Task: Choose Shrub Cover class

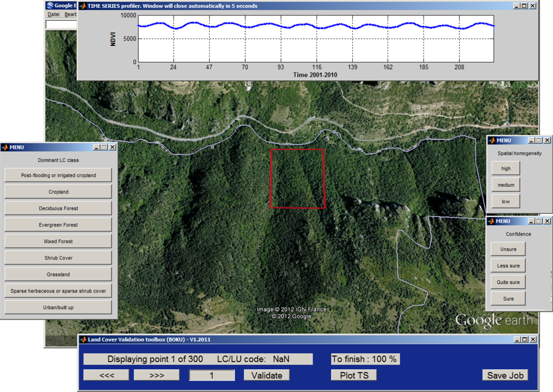Action: pyautogui.click(x=58, y=258)
